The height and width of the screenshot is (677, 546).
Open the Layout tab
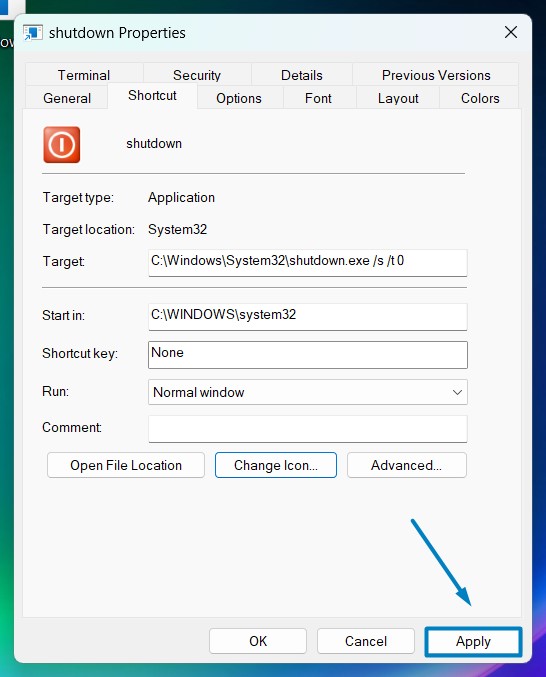pyautogui.click(x=398, y=98)
